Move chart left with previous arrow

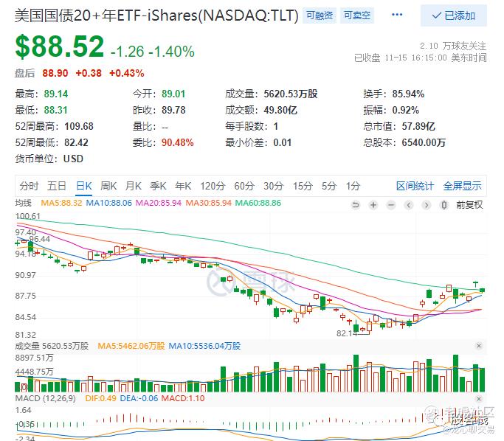click(409, 205)
